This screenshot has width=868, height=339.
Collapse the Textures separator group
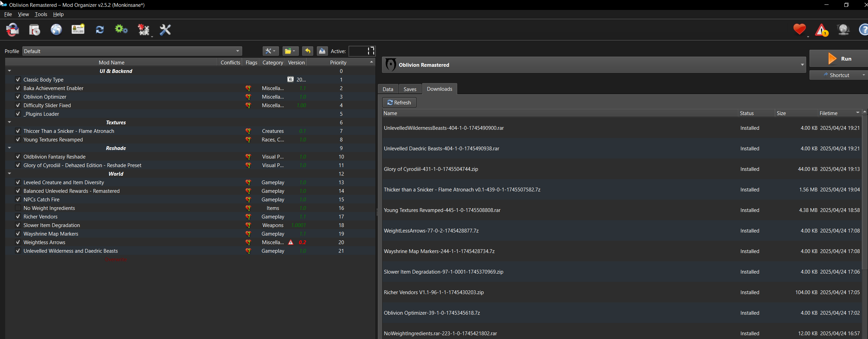point(10,122)
